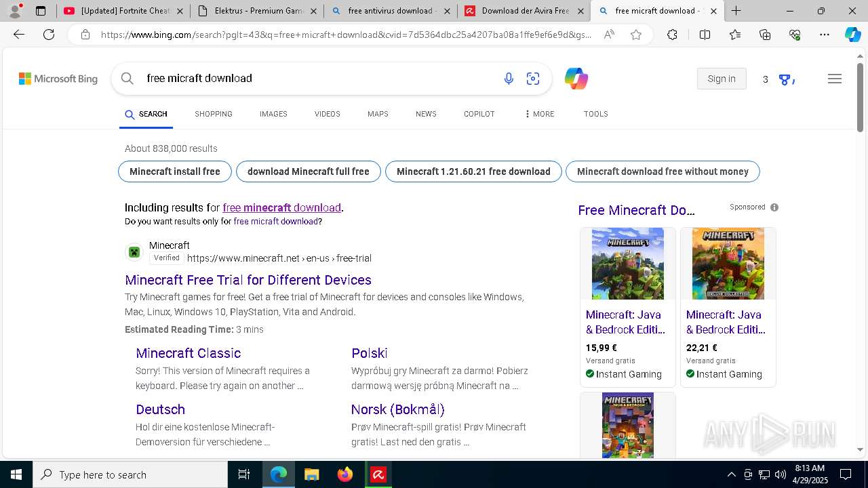Open Microsoft Rewards trophy icon
The image size is (868, 488).
[x=785, y=79]
